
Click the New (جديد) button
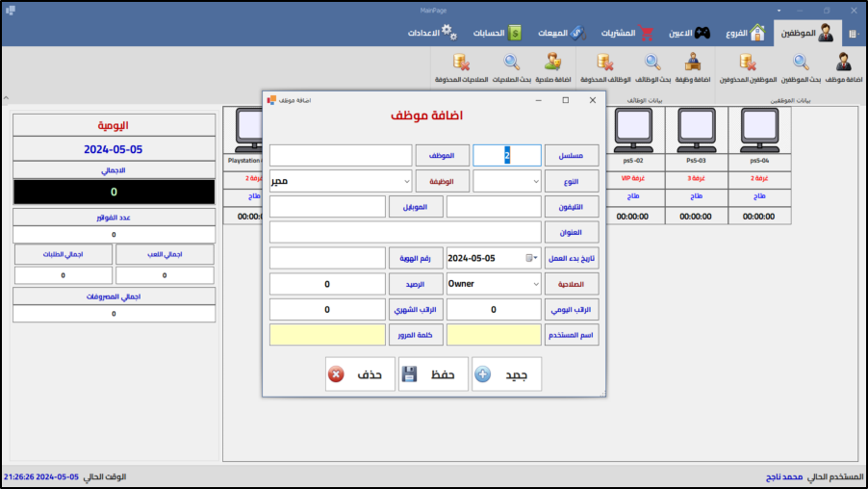coord(506,374)
